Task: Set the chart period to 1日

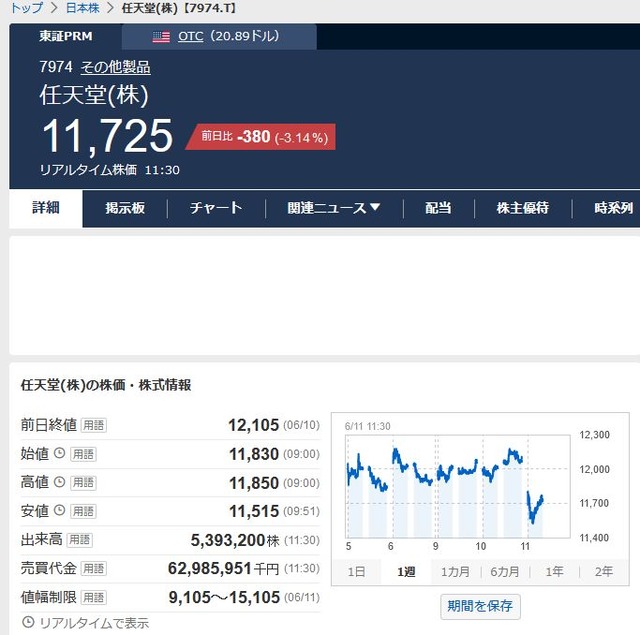Action: tap(356, 572)
